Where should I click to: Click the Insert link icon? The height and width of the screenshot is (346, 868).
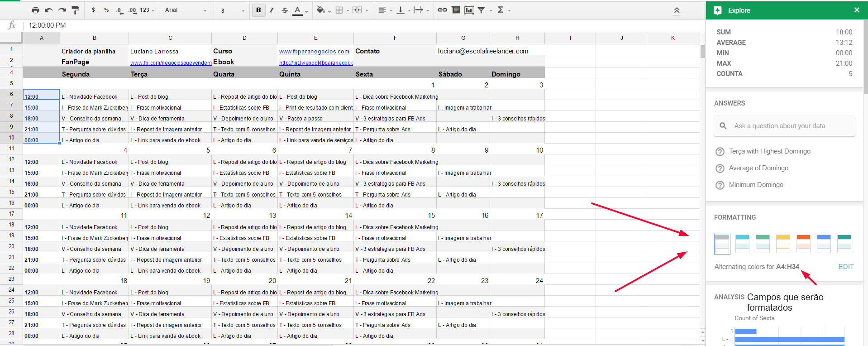coord(442,10)
